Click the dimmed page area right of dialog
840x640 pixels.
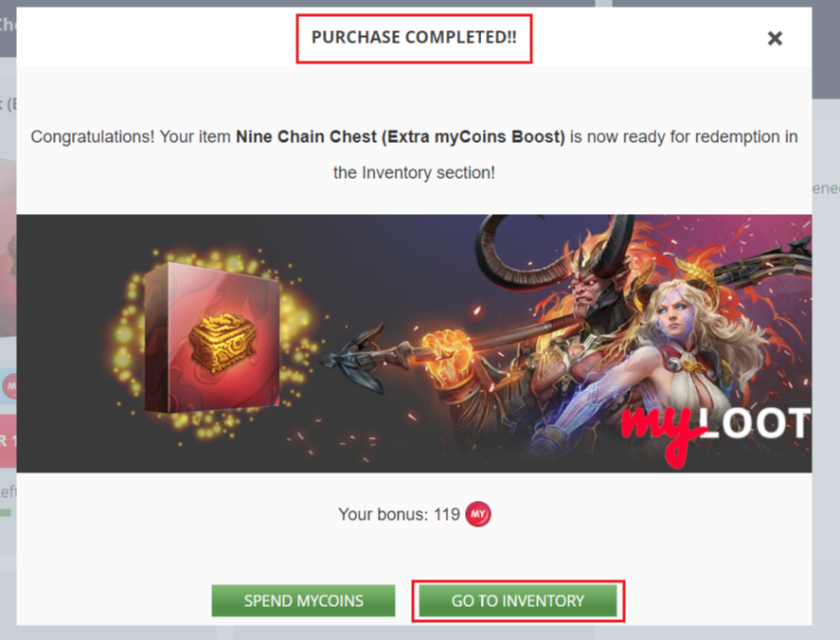[x=826, y=375]
